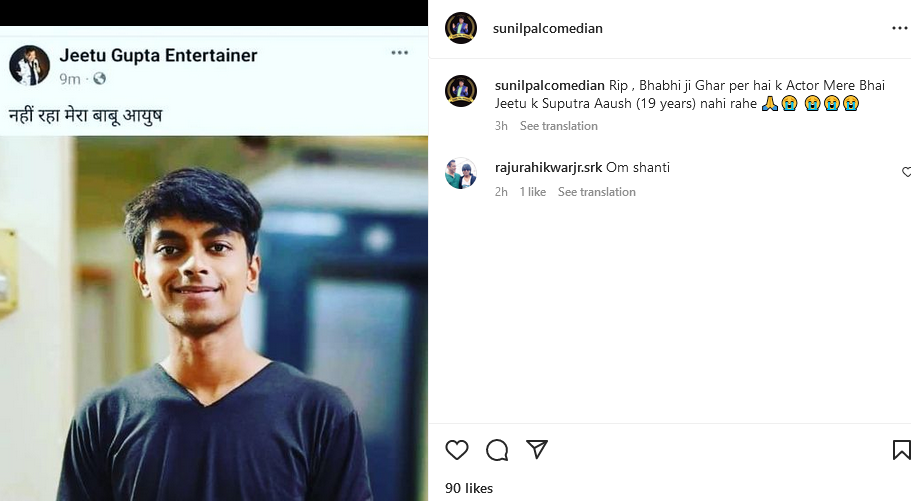This screenshot has width=911, height=501.
Task: Show the list of 90 likes
Action: (469, 488)
